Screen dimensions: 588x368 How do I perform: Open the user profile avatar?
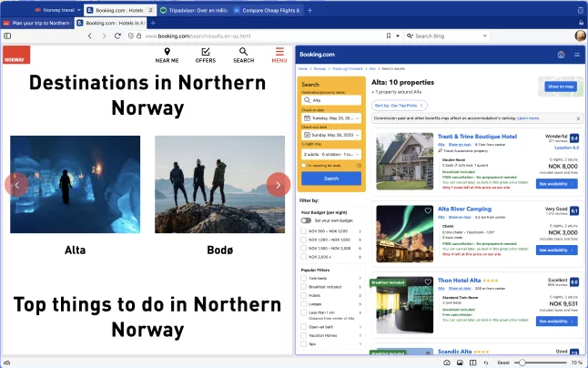(x=580, y=36)
